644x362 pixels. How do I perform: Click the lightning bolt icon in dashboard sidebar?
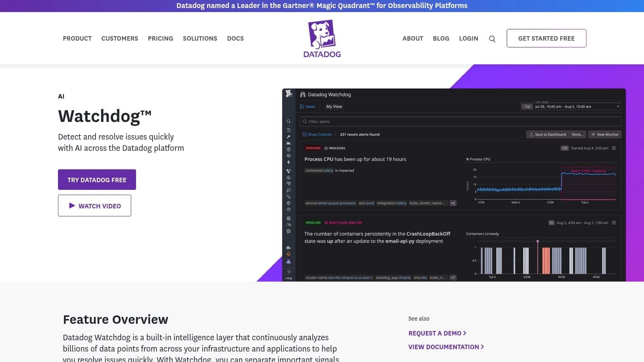coord(289,162)
